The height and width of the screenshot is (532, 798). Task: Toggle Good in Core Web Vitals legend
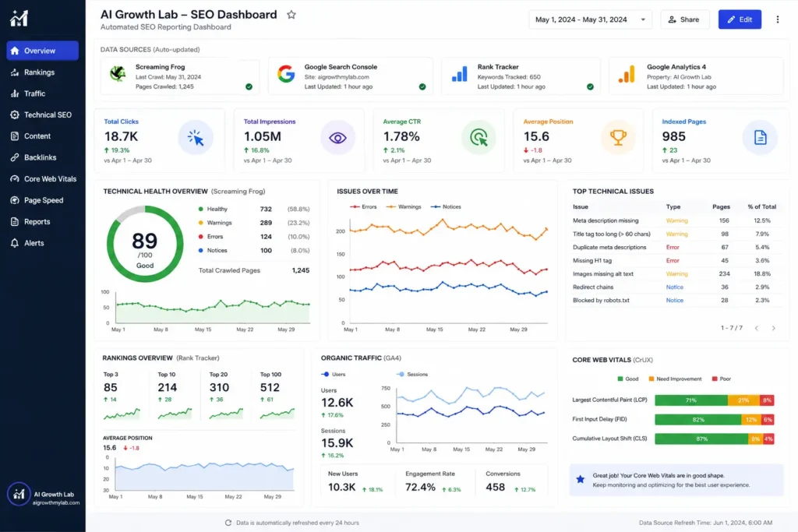click(628, 379)
